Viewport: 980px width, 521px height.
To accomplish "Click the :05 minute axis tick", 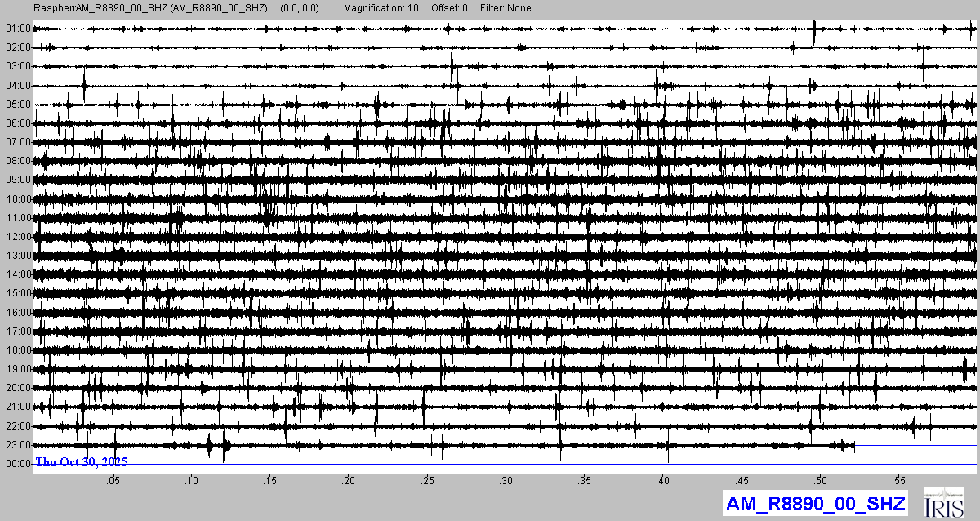I will click(113, 479).
